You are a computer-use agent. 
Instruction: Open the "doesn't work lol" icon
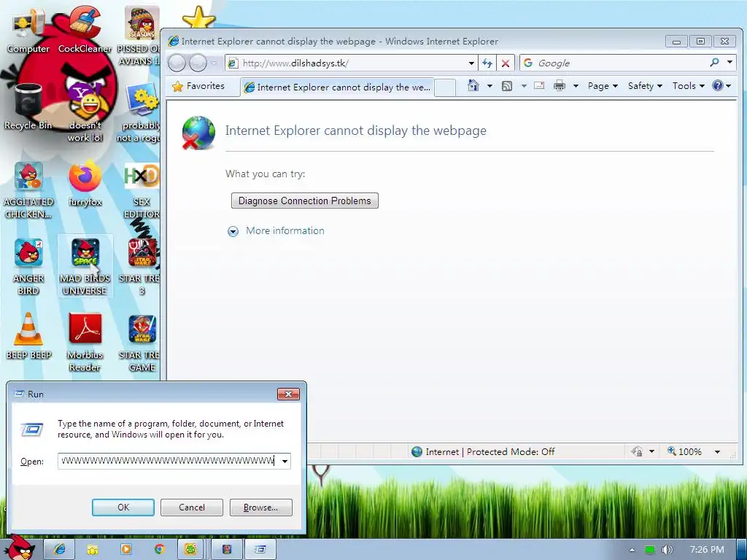(x=86, y=112)
